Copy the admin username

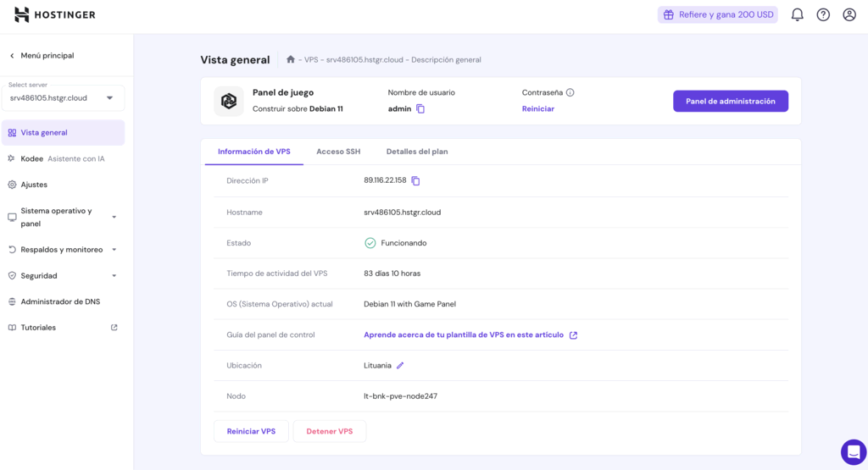[x=420, y=109]
